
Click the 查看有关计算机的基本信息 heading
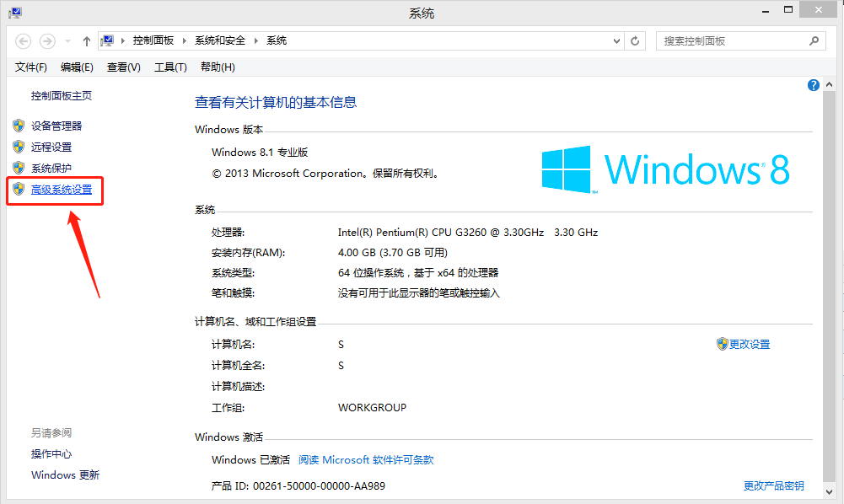[276, 102]
